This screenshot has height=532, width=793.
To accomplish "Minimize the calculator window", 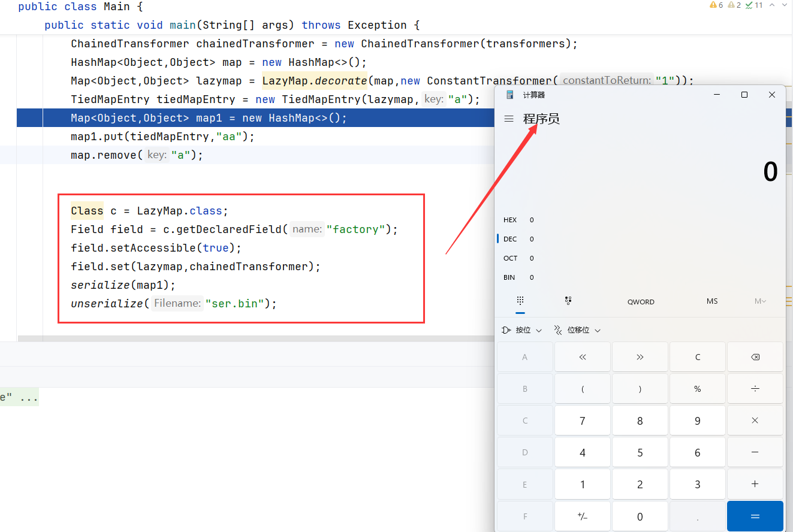I will 717,95.
